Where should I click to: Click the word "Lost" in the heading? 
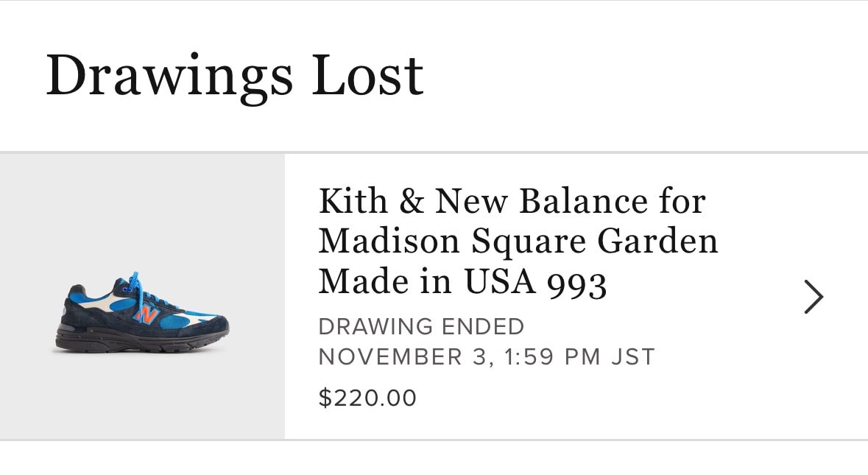pos(367,76)
